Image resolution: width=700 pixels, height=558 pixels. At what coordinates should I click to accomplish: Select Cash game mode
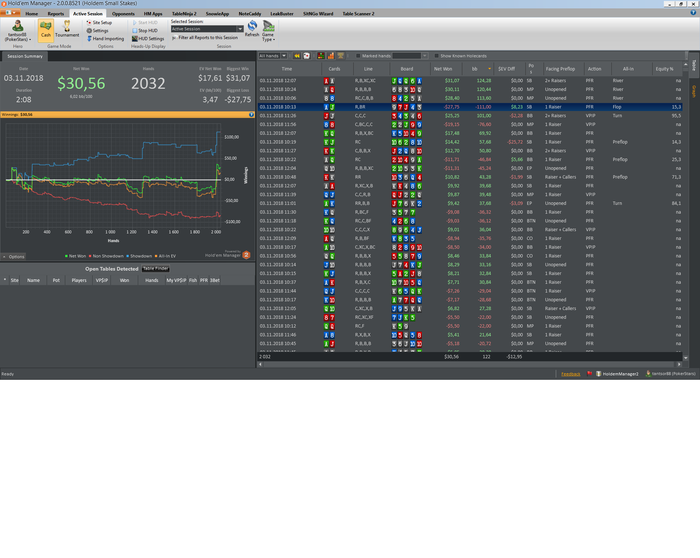[x=46, y=30]
